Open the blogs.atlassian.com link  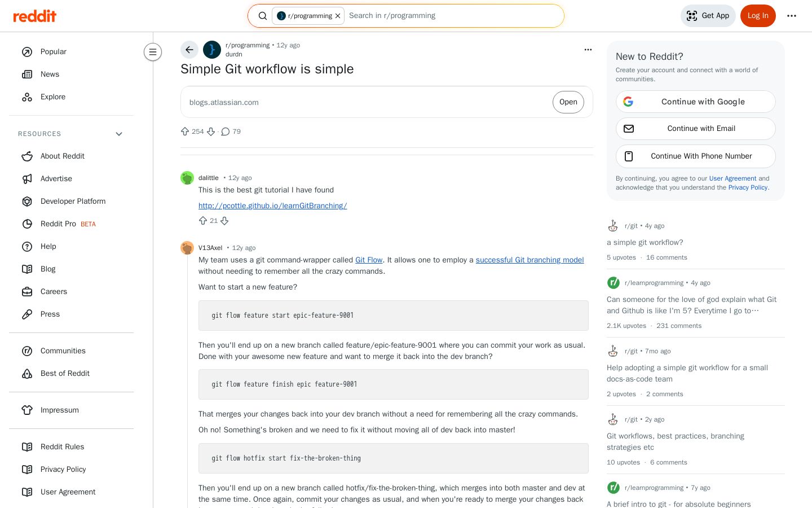tap(224, 102)
